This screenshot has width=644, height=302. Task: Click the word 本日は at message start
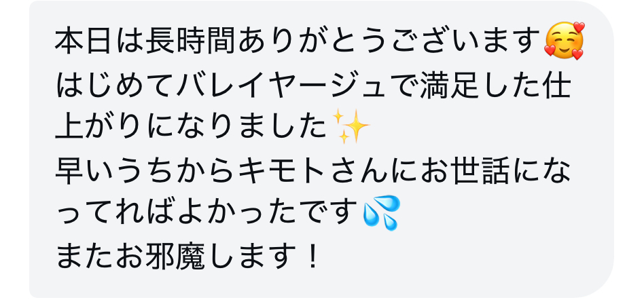tap(101, 42)
